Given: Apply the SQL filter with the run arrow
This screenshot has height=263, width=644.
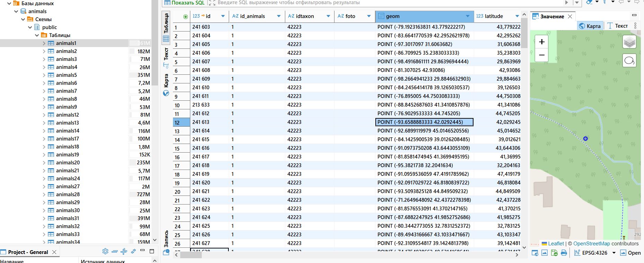Looking at the screenshot, I should (x=567, y=2).
